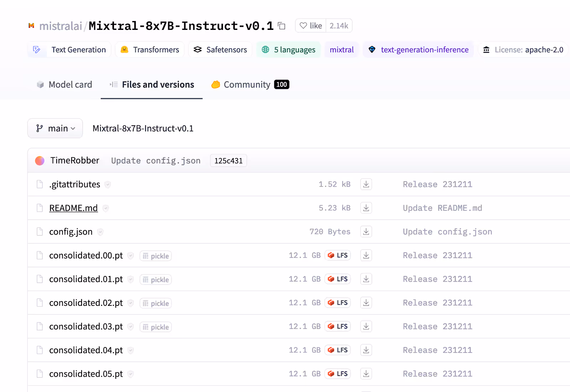The width and height of the screenshot is (570, 392).
Task: Download the .gitattributes file
Action: (x=366, y=184)
